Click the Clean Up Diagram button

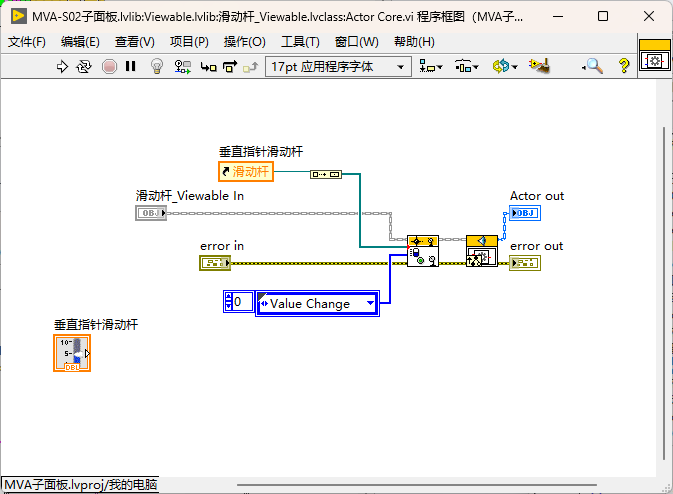[x=540, y=66]
